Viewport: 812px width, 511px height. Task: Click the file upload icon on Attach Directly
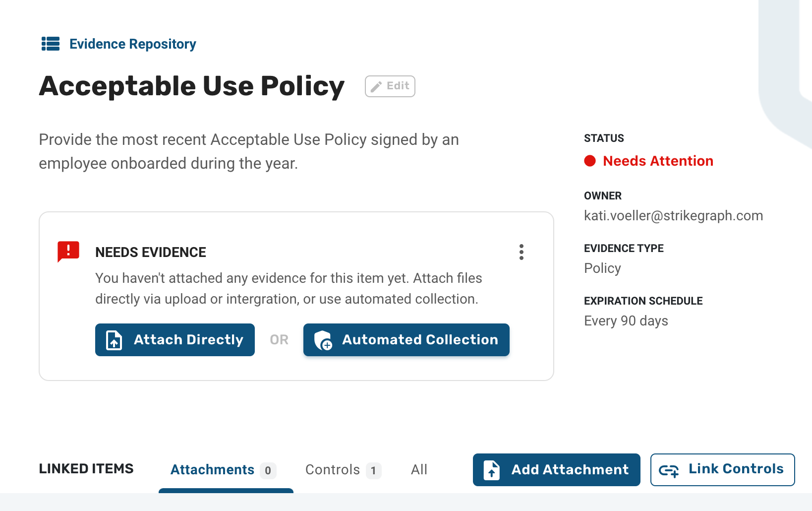pos(114,340)
